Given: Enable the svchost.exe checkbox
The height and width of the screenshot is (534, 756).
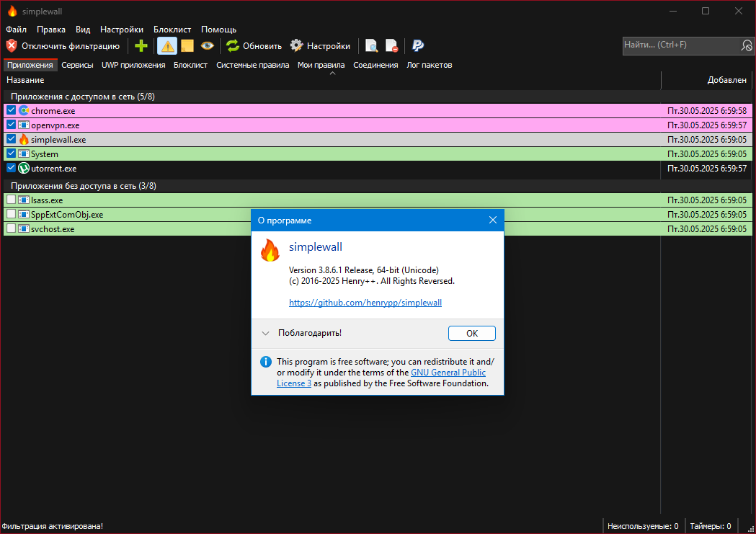Looking at the screenshot, I should click(x=11, y=228).
